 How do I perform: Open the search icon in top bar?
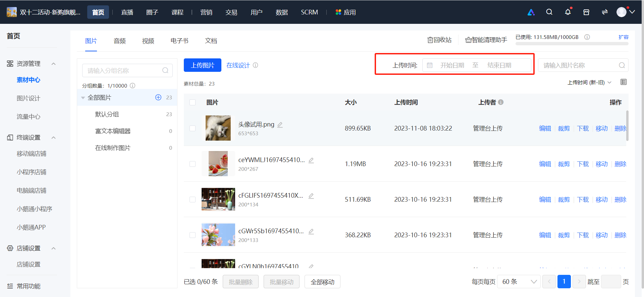click(x=549, y=12)
